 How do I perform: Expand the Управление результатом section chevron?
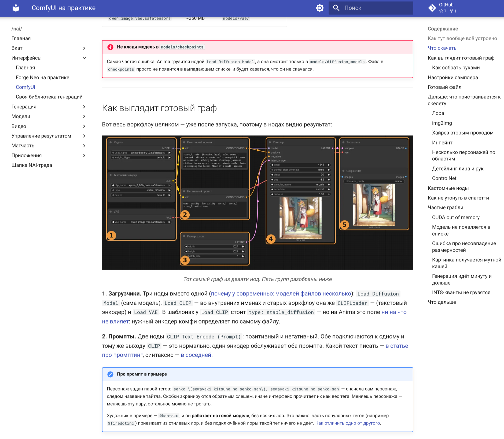pyautogui.click(x=84, y=136)
